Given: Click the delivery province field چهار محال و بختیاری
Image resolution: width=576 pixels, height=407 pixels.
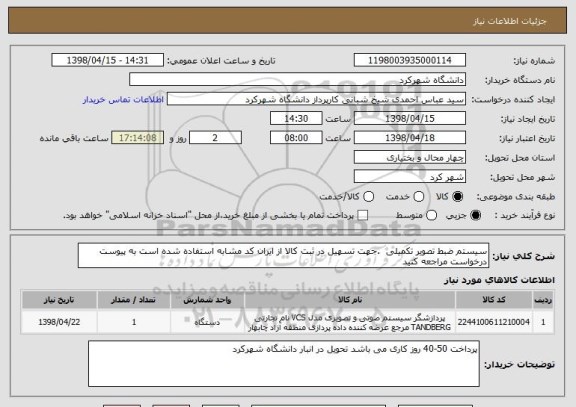Looking at the screenshot, I should pyautogui.click(x=410, y=157).
